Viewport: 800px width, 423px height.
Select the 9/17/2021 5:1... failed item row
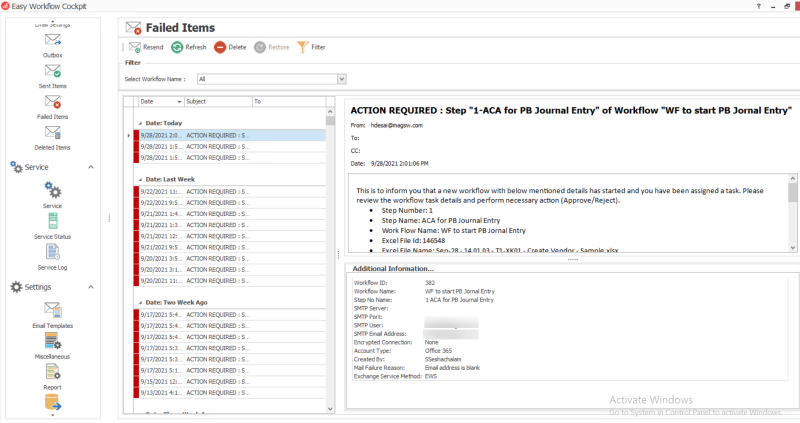pos(230,370)
